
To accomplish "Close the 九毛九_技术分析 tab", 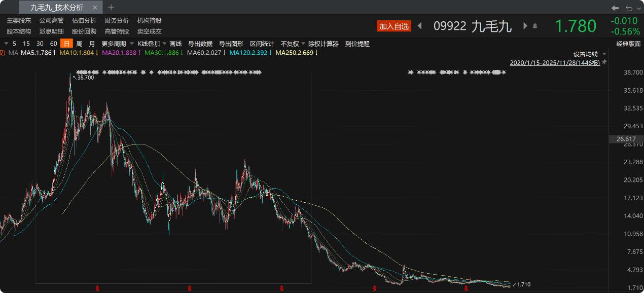I will pos(95,8).
